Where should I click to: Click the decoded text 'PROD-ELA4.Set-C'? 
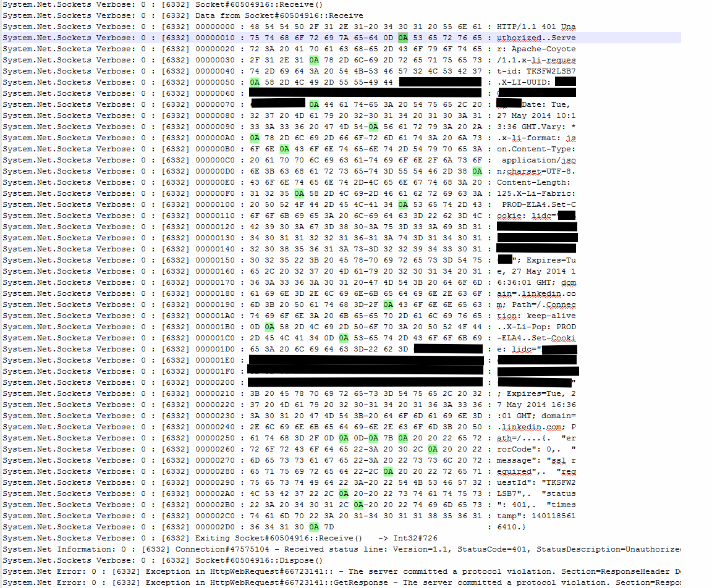point(538,204)
